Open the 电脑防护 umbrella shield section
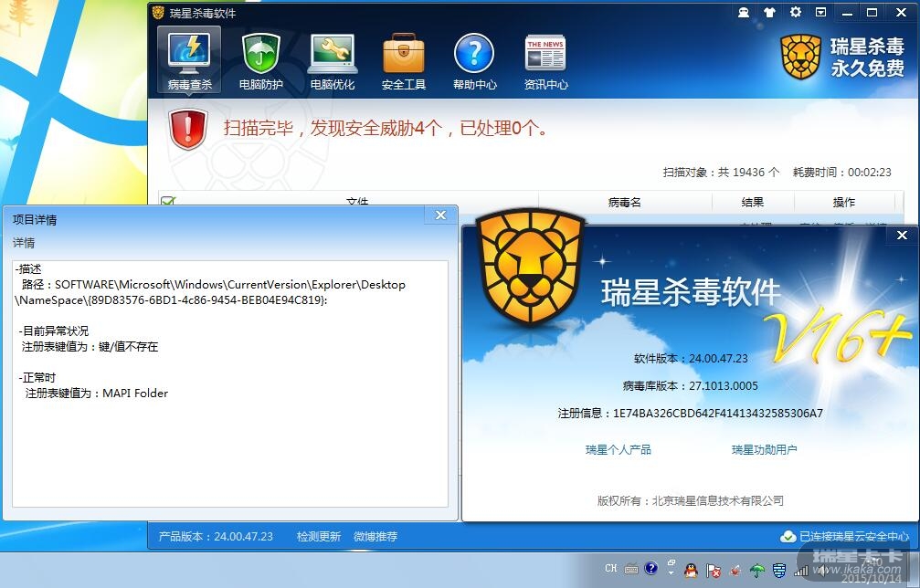Viewport: 920px width, 588px height. 260,61
